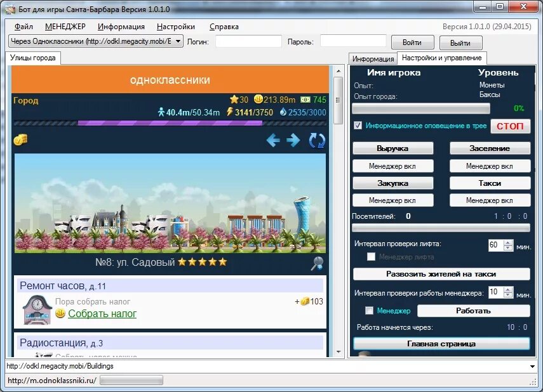Click the browser panel scrollbar down arrow
The width and height of the screenshot is (543, 392).
coord(339,352)
